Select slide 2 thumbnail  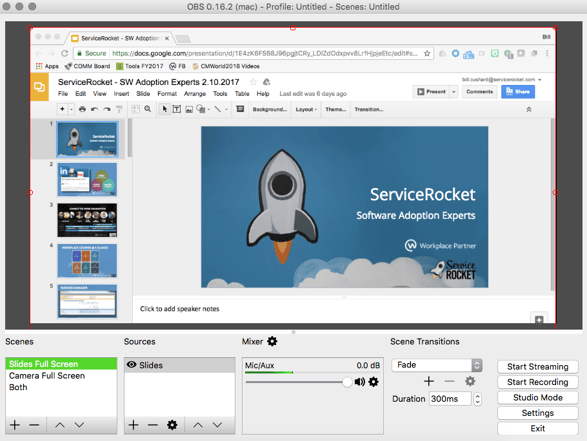coord(87,180)
